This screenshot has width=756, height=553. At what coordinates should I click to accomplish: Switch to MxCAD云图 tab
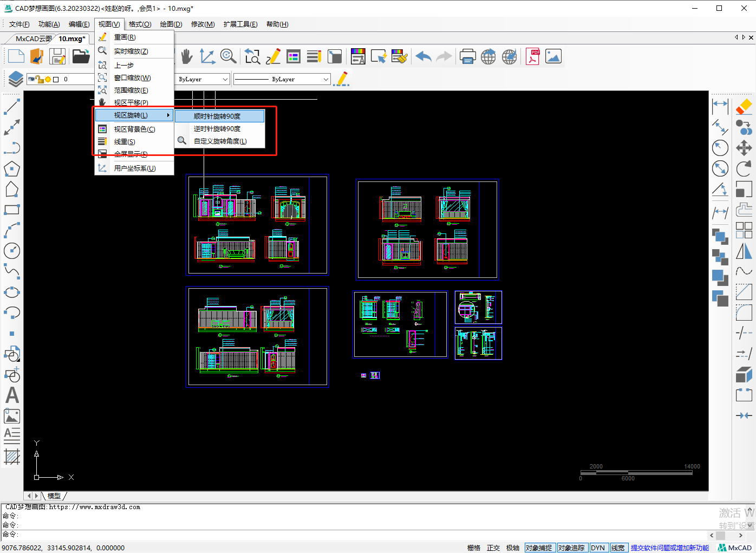33,38
